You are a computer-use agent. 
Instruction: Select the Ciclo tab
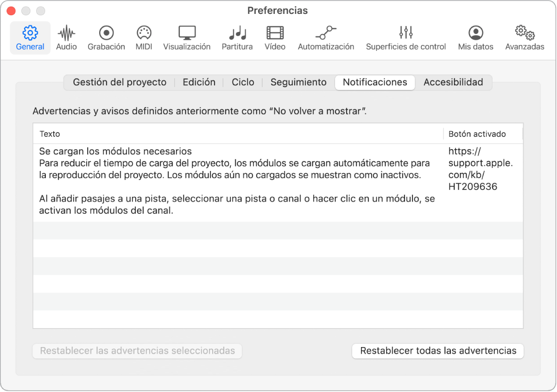pyautogui.click(x=243, y=82)
